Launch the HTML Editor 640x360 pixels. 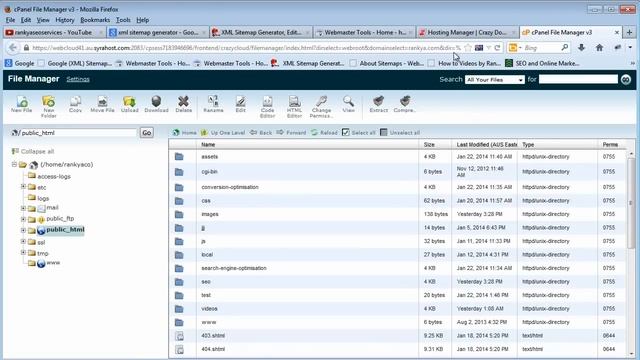click(294, 107)
